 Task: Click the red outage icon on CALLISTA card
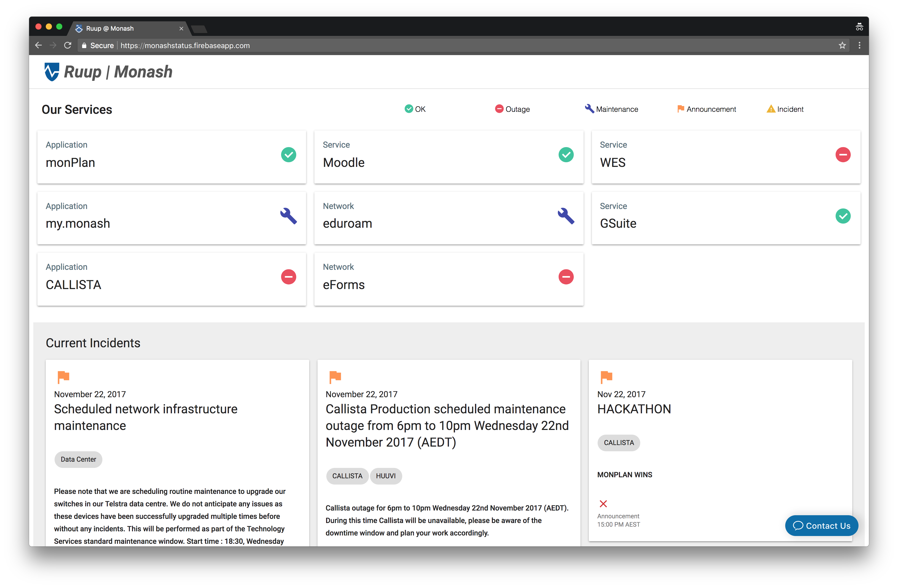point(288,277)
